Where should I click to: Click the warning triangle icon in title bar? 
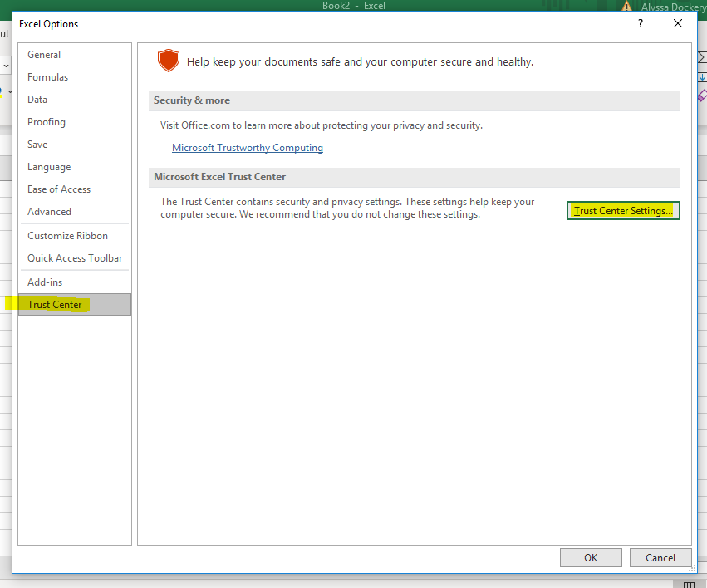point(626,7)
